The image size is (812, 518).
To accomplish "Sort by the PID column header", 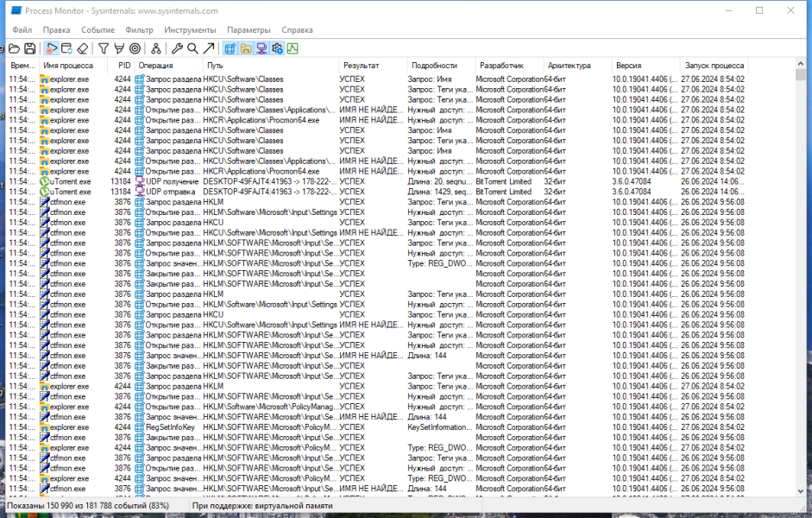I will pos(121,66).
